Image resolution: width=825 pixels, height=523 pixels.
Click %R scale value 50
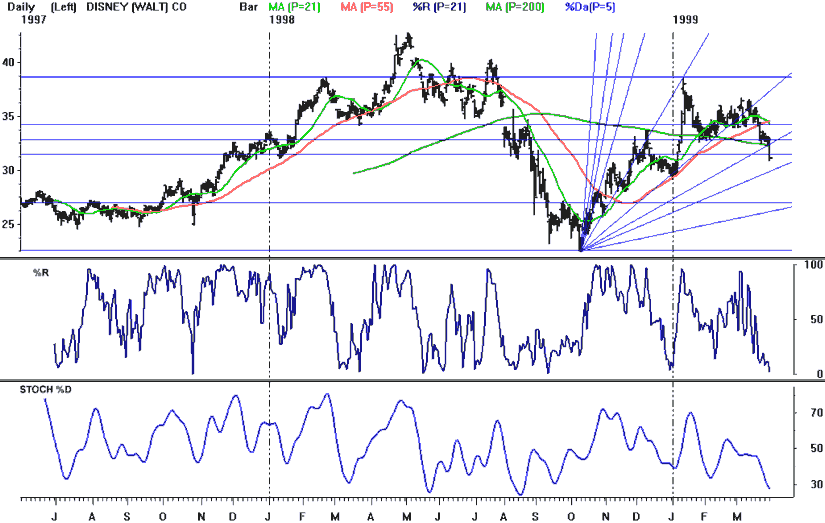817,319
